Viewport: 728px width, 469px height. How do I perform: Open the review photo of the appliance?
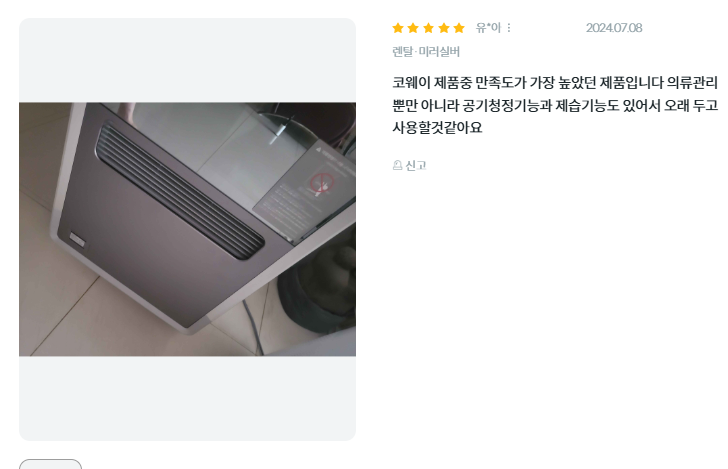tap(188, 229)
